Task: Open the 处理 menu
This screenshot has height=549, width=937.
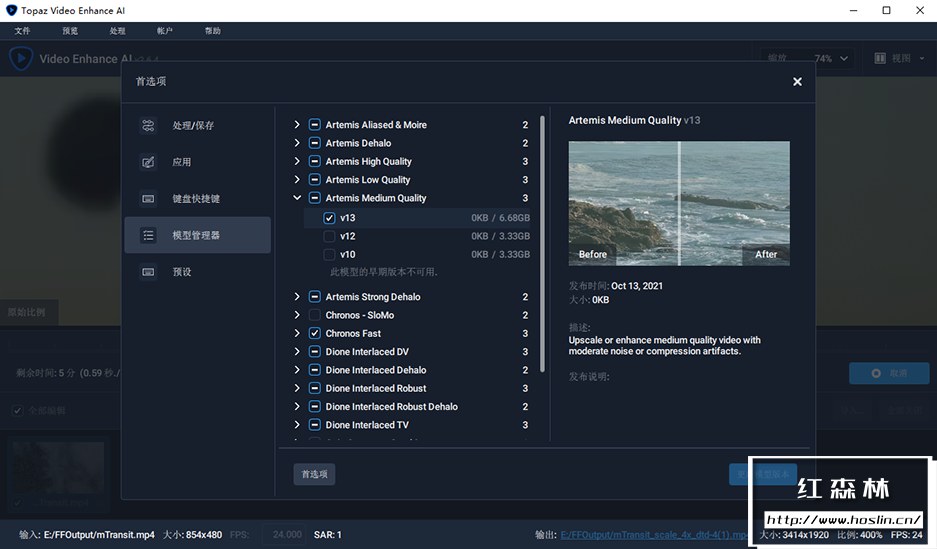Action: click(x=117, y=31)
